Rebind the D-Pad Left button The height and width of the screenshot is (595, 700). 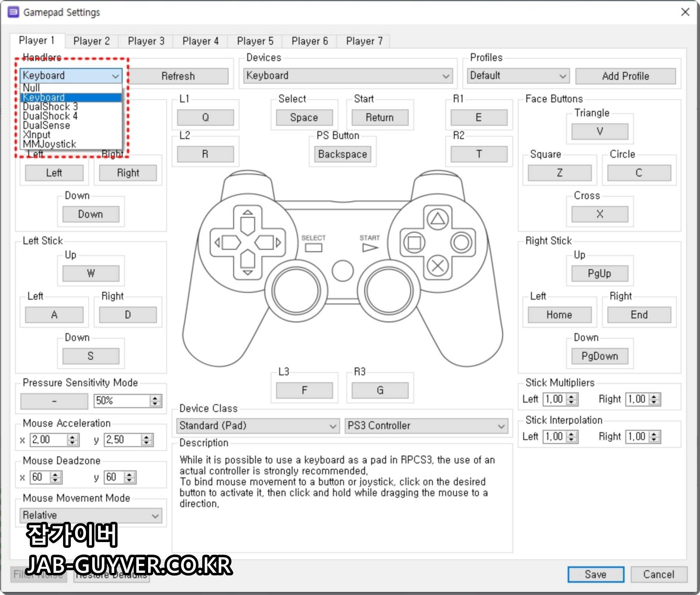coord(54,173)
